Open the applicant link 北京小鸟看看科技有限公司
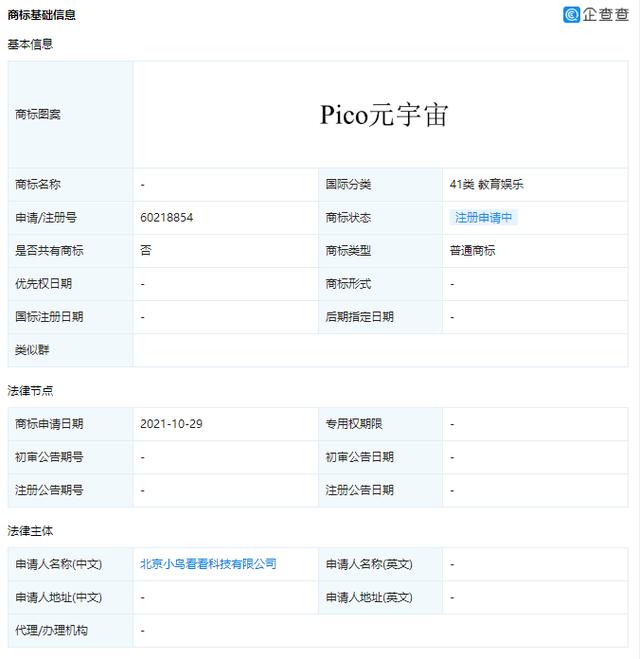The image size is (640, 659). (x=208, y=564)
